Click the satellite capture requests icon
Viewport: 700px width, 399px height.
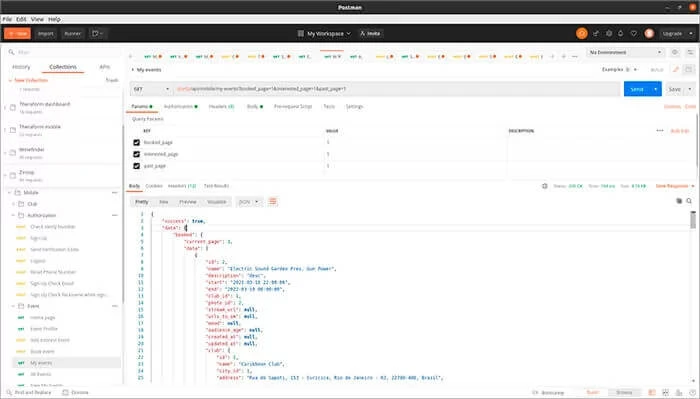pos(596,33)
